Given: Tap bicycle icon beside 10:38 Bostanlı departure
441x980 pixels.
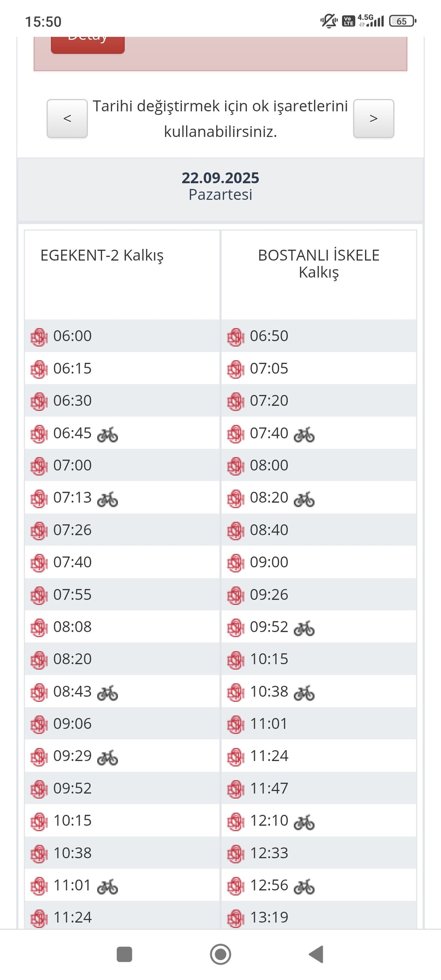Looking at the screenshot, I should click(x=304, y=692).
